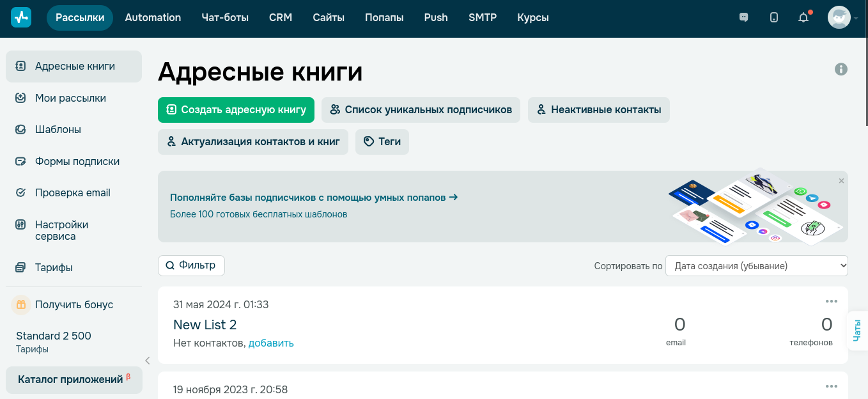Click the date 19 ноября 2023 г. 20:58

pyautogui.click(x=231, y=389)
